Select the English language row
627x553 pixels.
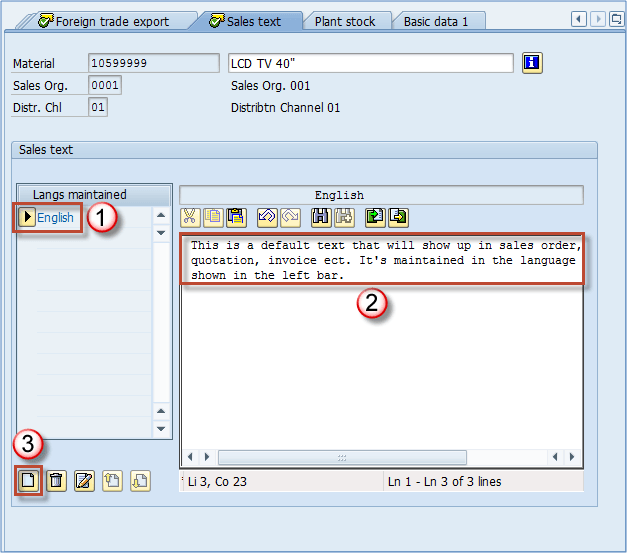point(55,217)
